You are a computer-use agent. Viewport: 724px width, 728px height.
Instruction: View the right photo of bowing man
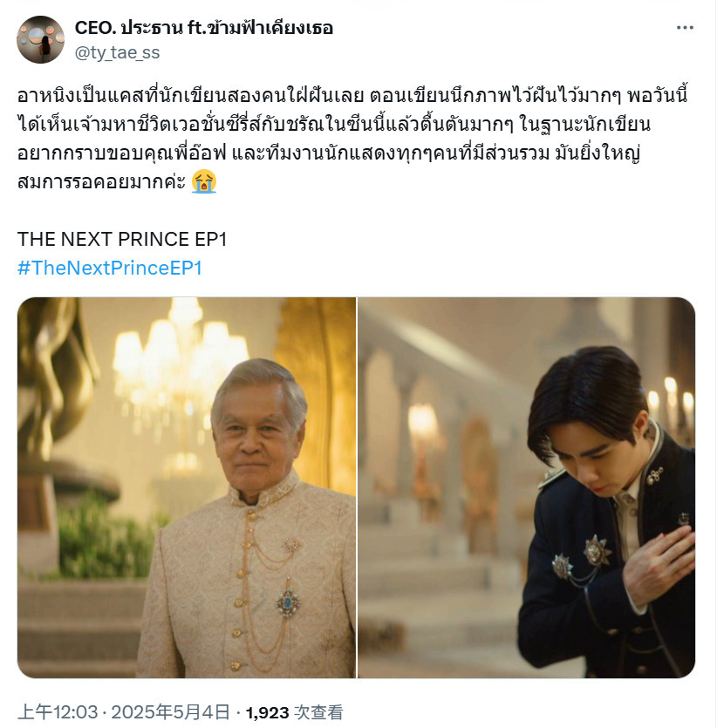pos(526,487)
